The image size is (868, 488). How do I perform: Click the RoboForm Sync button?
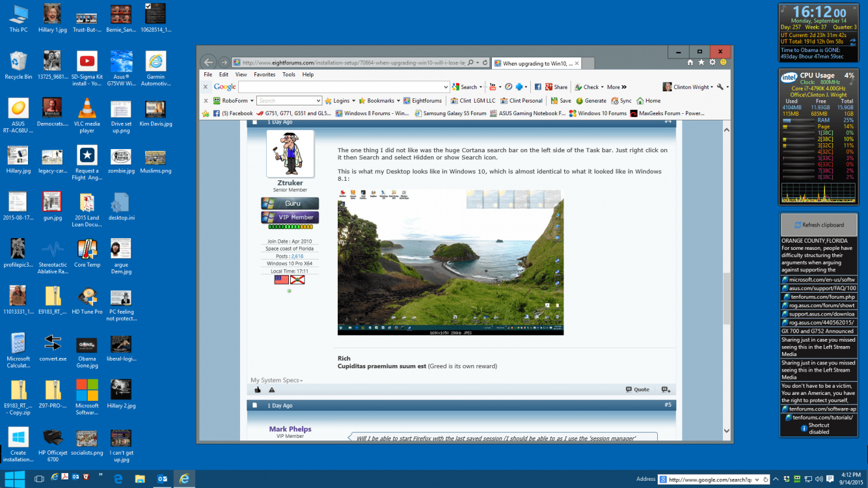(x=621, y=101)
